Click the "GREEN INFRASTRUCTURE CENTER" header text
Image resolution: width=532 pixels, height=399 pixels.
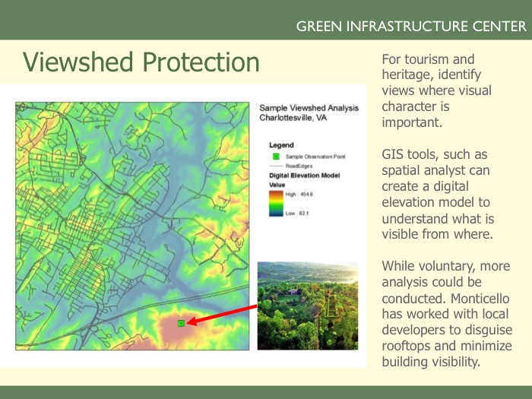410,27
